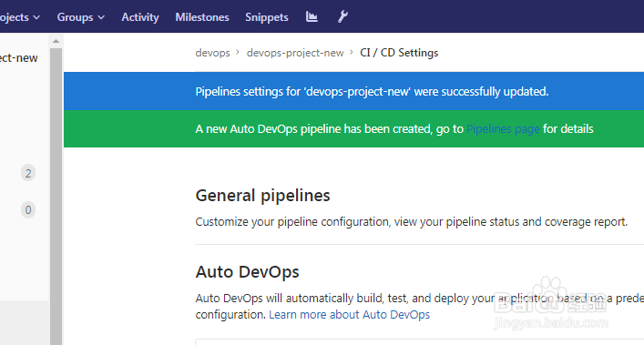Open the Milestones page

click(202, 17)
